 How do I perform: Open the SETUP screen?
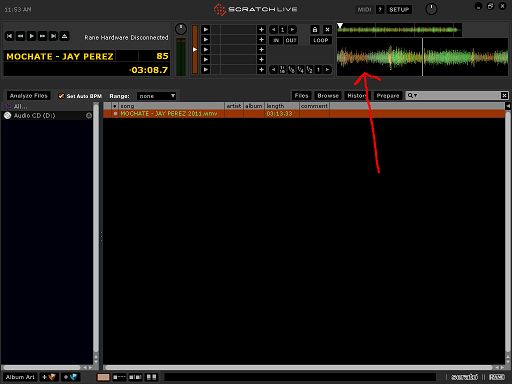(399, 10)
